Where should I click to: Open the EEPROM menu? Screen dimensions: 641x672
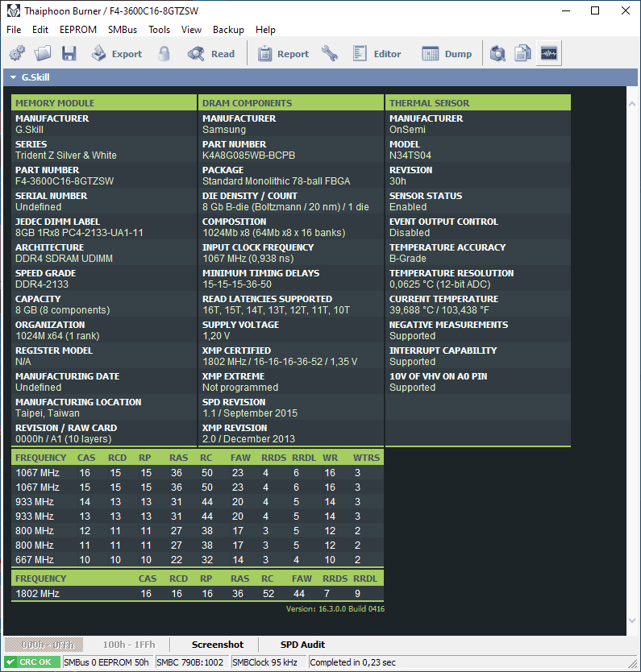tap(78, 30)
